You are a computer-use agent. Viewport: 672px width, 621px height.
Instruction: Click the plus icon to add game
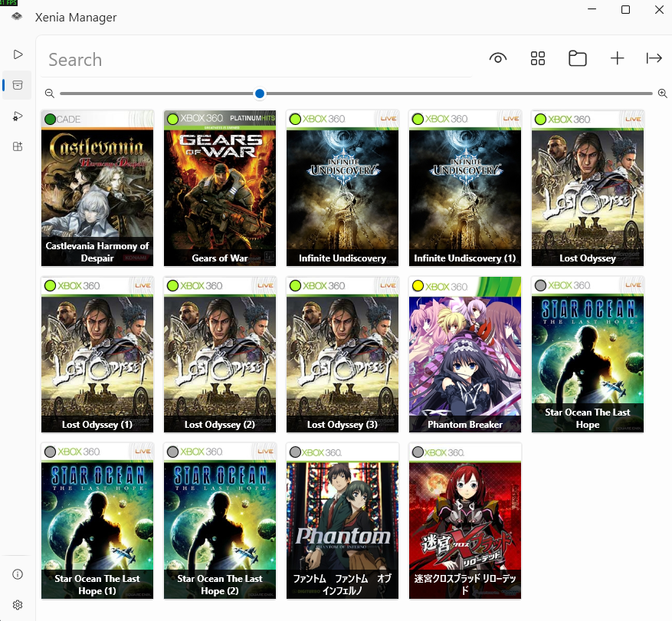tap(617, 58)
